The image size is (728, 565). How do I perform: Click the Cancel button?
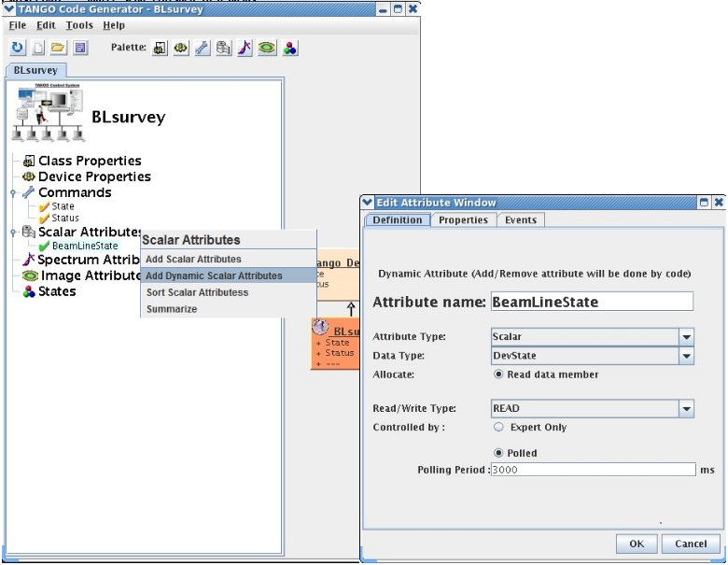tap(691, 544)
